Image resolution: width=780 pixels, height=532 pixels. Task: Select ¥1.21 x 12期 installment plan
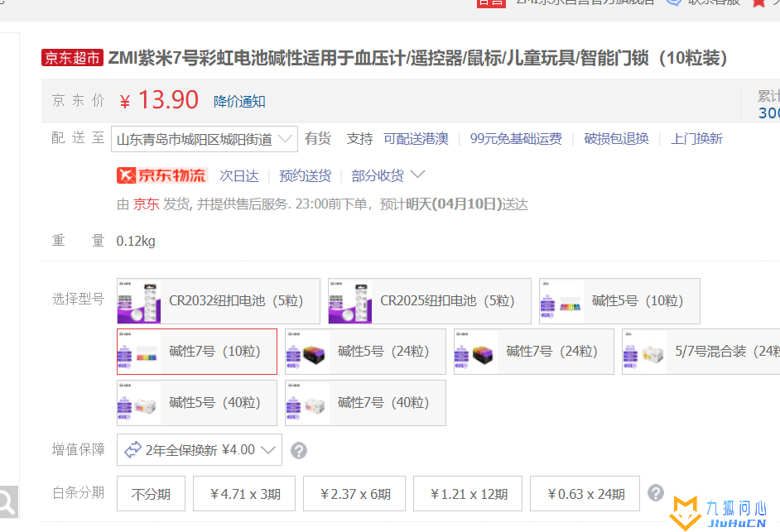(468, 494)
